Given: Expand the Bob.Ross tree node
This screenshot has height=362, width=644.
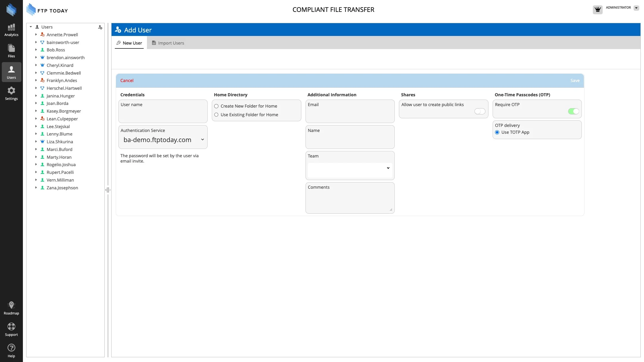Looking at the screenshot, I should 36,50.
